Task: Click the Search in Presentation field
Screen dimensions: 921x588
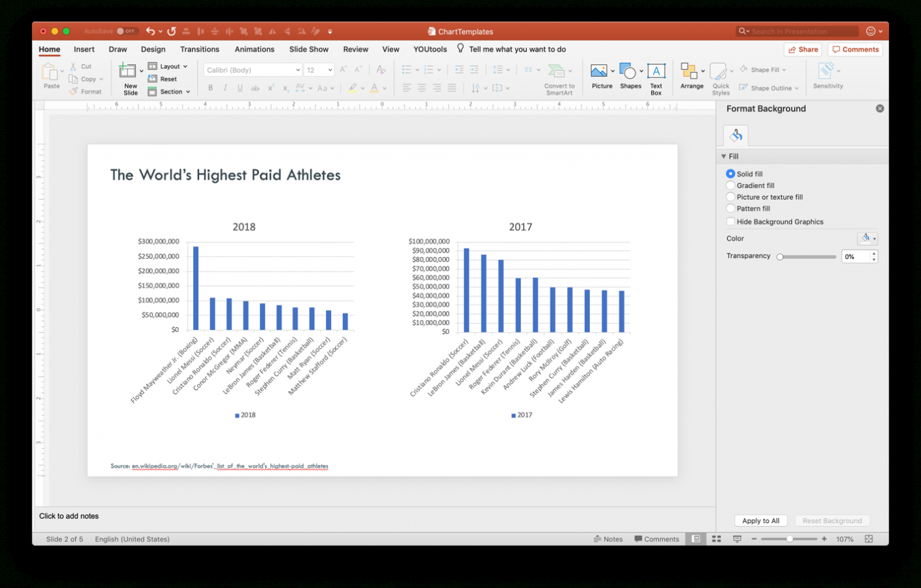Action: coord(797,31)
